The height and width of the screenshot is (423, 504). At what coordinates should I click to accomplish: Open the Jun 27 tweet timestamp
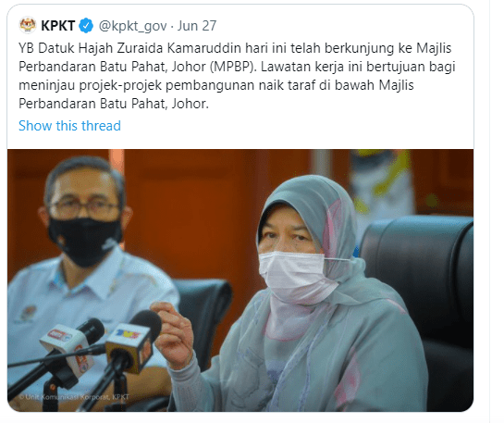point(197,26)
